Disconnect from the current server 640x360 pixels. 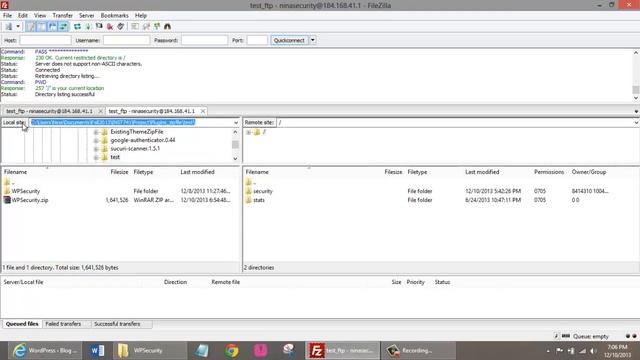(x=110, y=27)
